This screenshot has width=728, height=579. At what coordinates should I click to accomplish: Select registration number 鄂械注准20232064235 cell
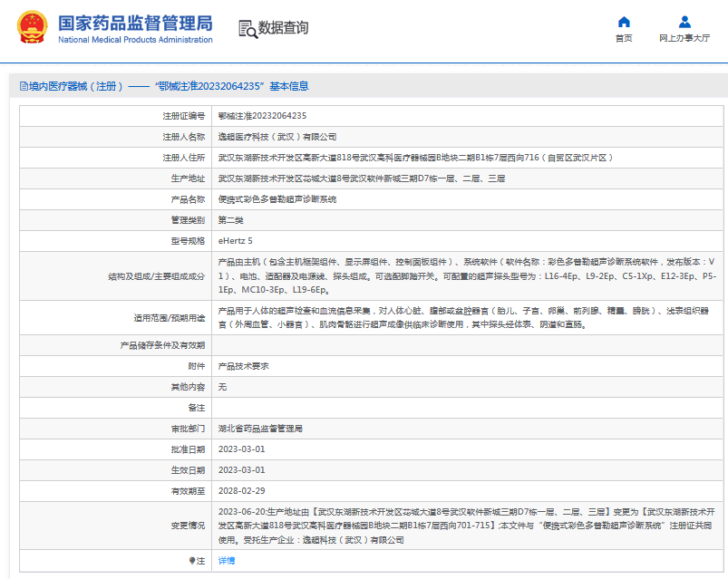[262, 116]
